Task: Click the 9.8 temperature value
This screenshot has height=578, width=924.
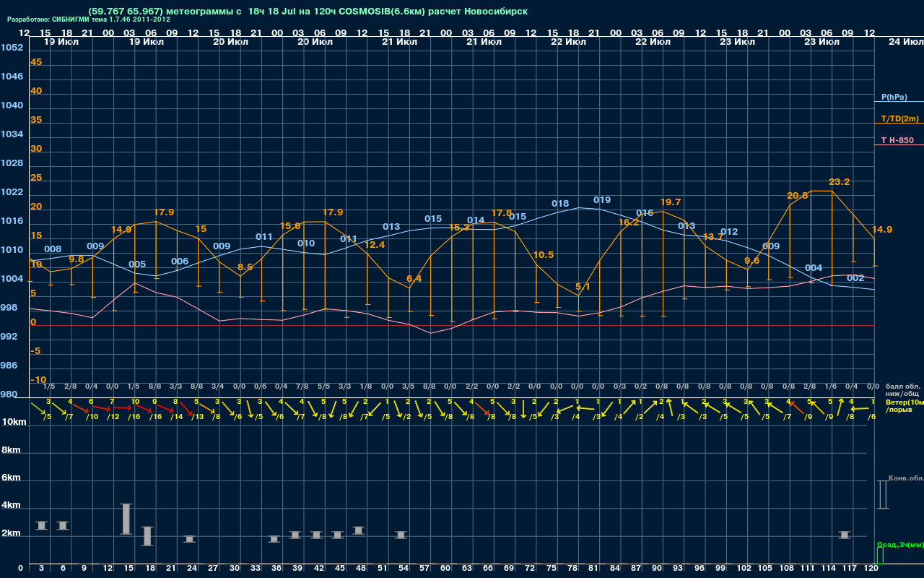Action: (77, 259)
